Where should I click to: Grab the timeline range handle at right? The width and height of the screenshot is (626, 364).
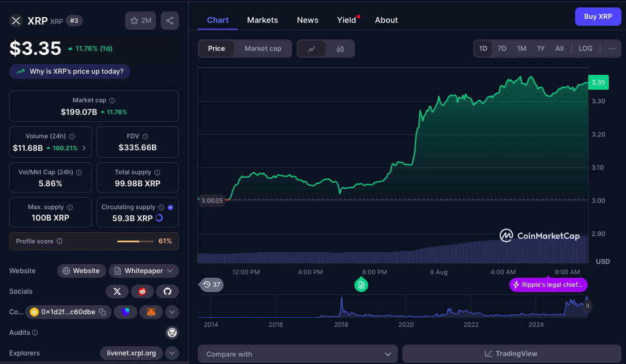tap(587, 306)
